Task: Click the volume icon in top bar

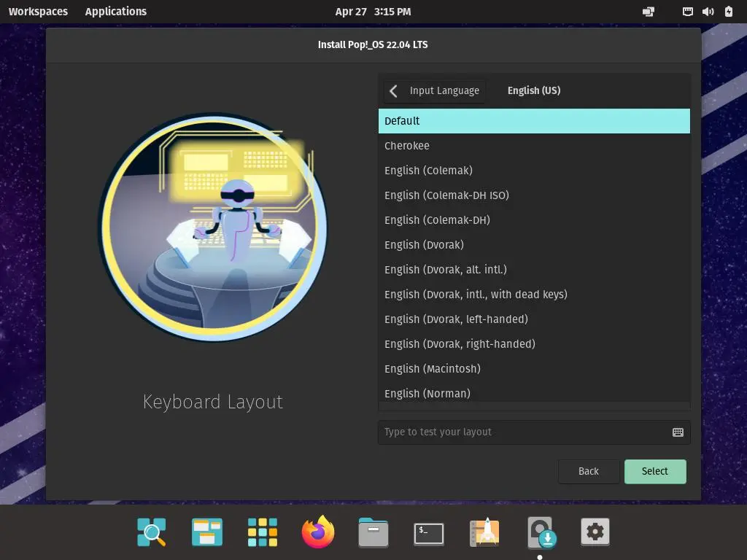Action: (708, 12)
